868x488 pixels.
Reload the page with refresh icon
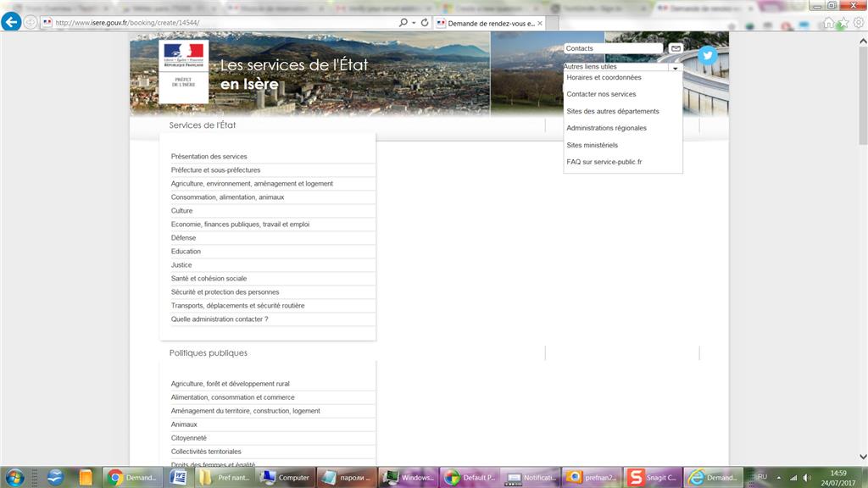click(425, 23)
